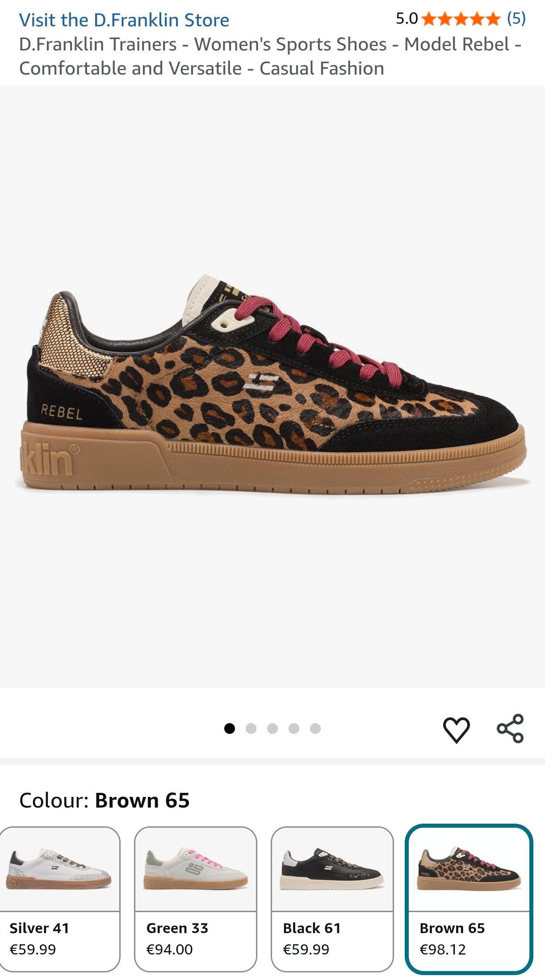The width and height of the screenshot is (545, 980).
Task: Tap the Green 33 shoe thumbnail image
Action: [196, 869]
